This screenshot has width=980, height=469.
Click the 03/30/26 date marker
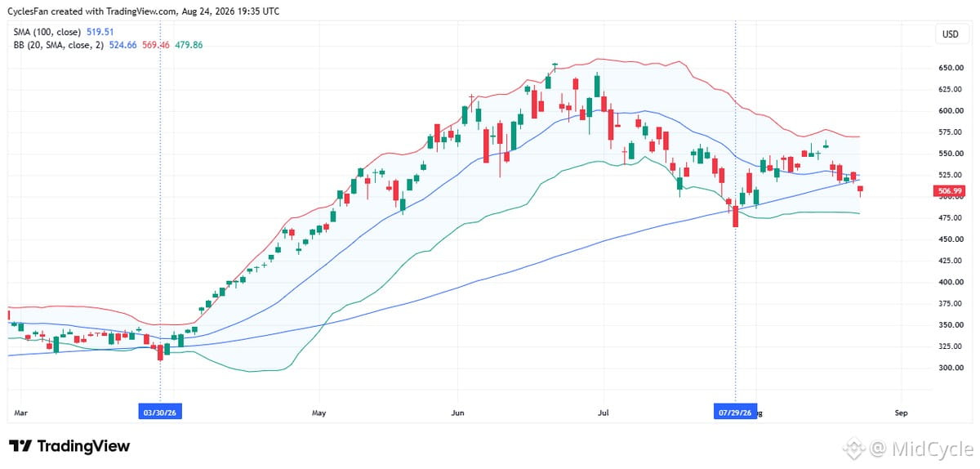pyautogui.click(x=159, y=413)
